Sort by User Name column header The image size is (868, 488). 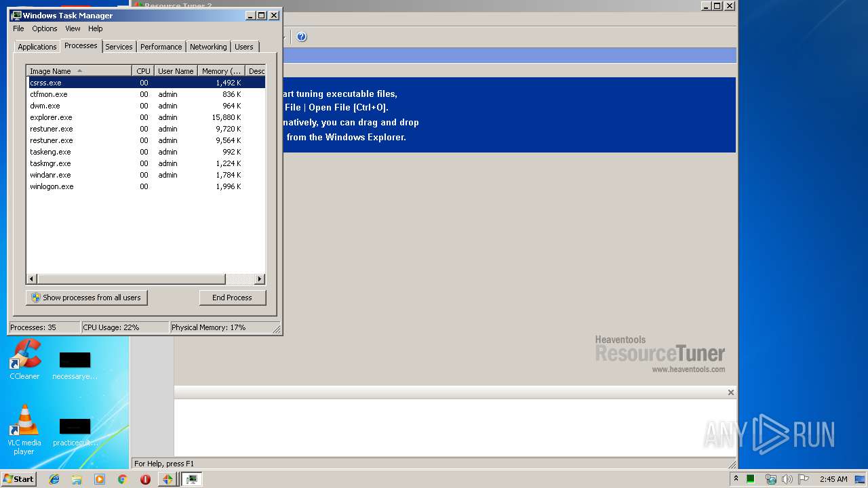coord(176,71)
